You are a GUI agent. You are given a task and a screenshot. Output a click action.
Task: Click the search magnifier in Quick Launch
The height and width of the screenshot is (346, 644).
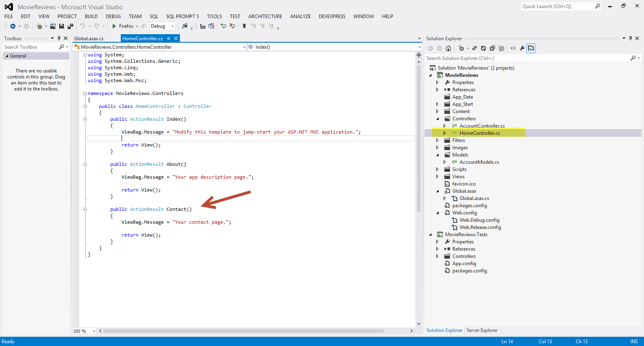(x=597, y=6)
